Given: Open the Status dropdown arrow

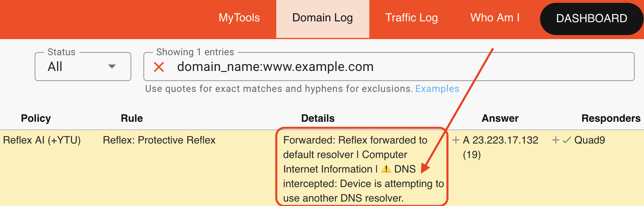Looking at the screenshot, I should coord(112,67).
